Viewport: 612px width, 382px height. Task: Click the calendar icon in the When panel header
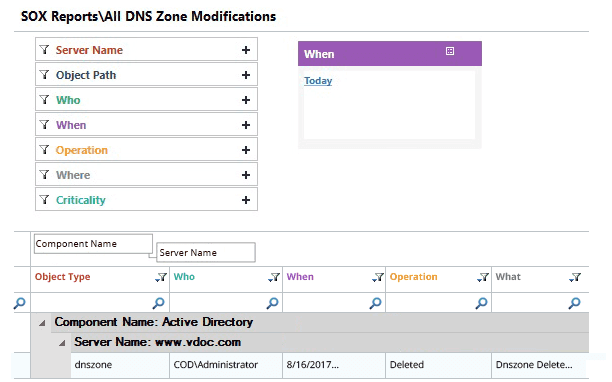click(450, 51)
